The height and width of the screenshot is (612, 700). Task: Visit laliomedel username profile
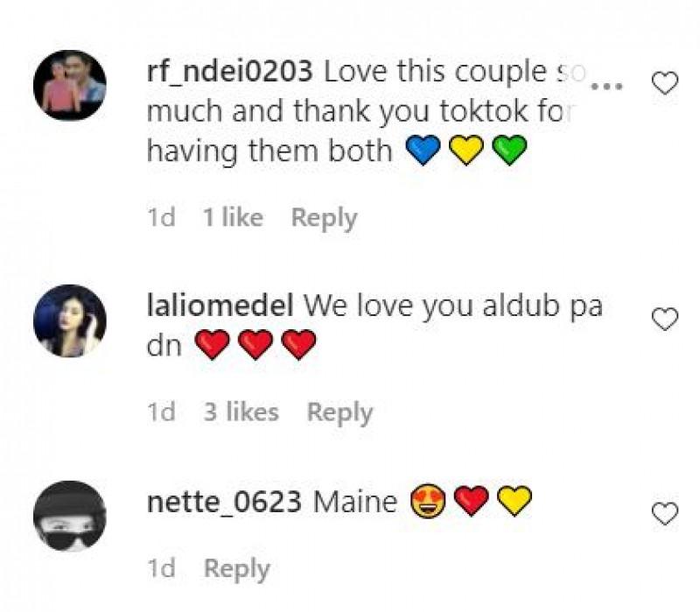coord(220,306)
